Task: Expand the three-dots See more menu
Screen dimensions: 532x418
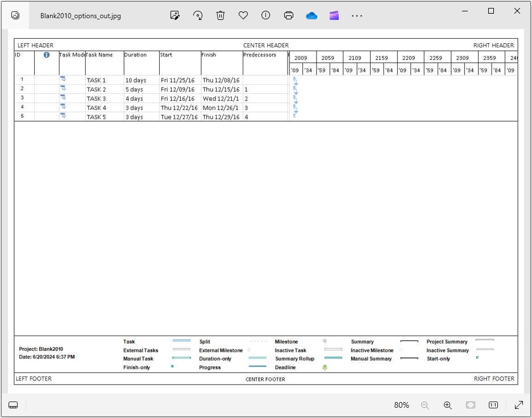Action: 357,16
